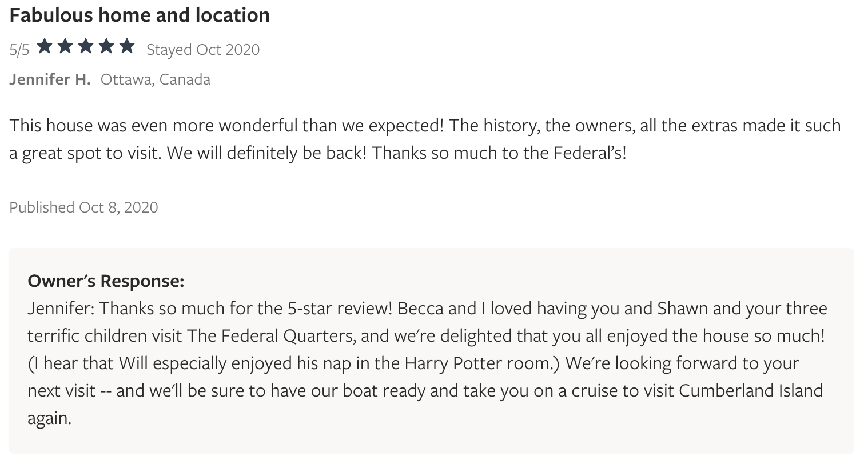868x472 pixels.
Task: Click the 'Owner's Response:' heading
Action: tap(106, 281)
